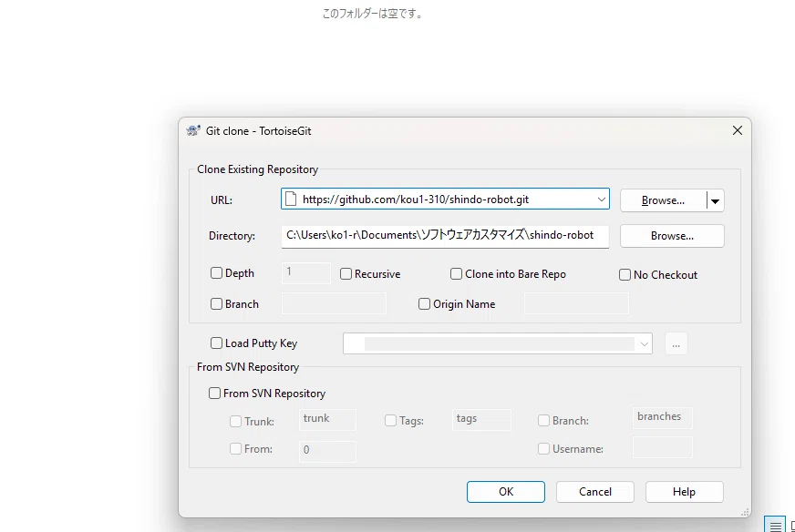Click the Origin Name text field

click(576, 303)
